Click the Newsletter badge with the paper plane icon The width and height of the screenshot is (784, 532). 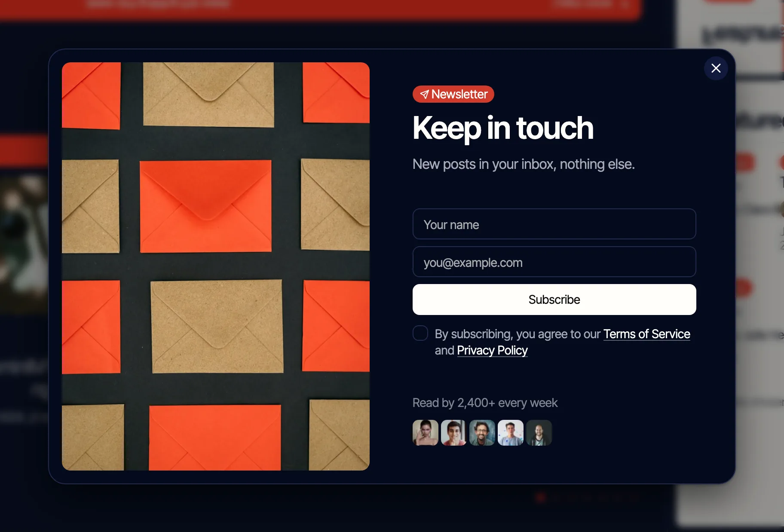point(453,94)
